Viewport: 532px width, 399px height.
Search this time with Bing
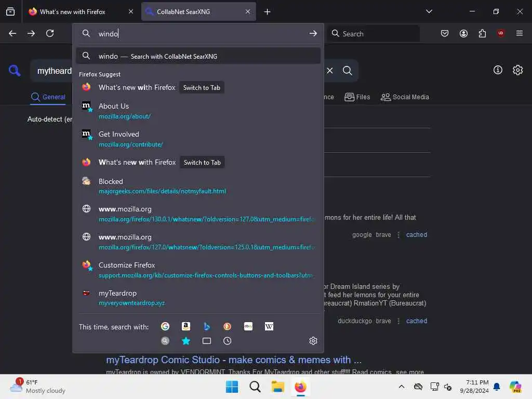[x=207, y=326]
